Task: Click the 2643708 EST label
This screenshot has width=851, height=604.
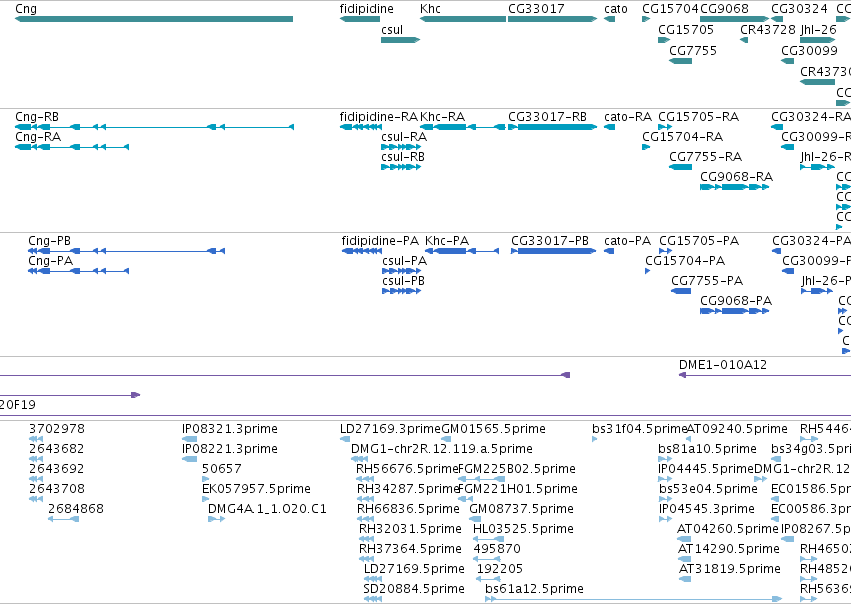Action: coord(56,489)
